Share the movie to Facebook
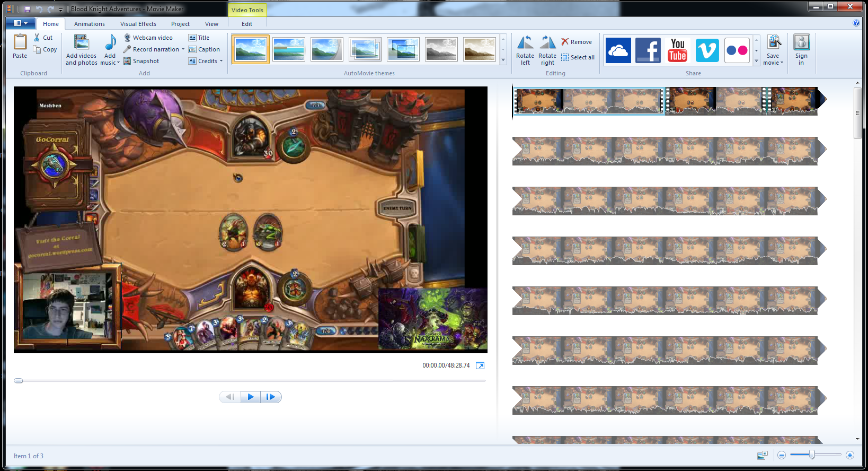 click(648, 50)
